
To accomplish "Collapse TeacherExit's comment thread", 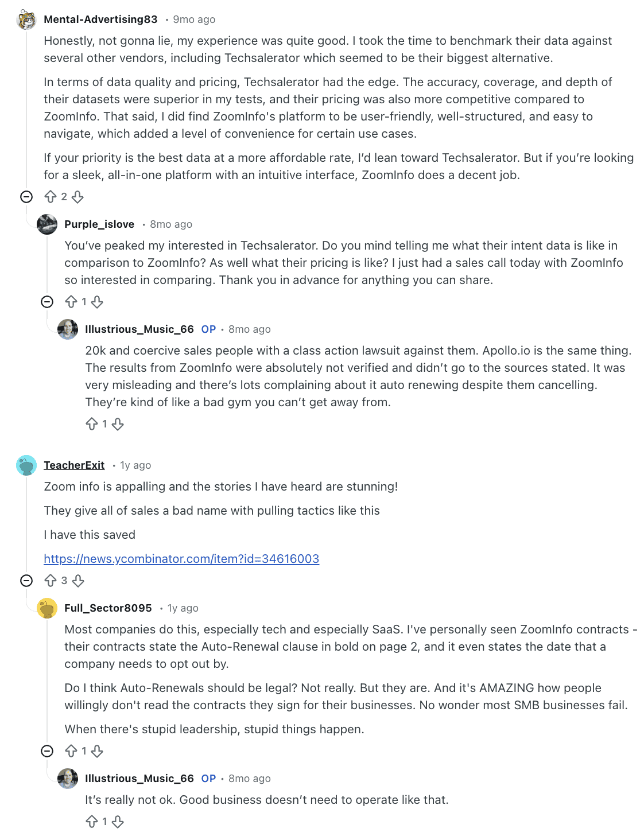I will (x=25, y=581).
